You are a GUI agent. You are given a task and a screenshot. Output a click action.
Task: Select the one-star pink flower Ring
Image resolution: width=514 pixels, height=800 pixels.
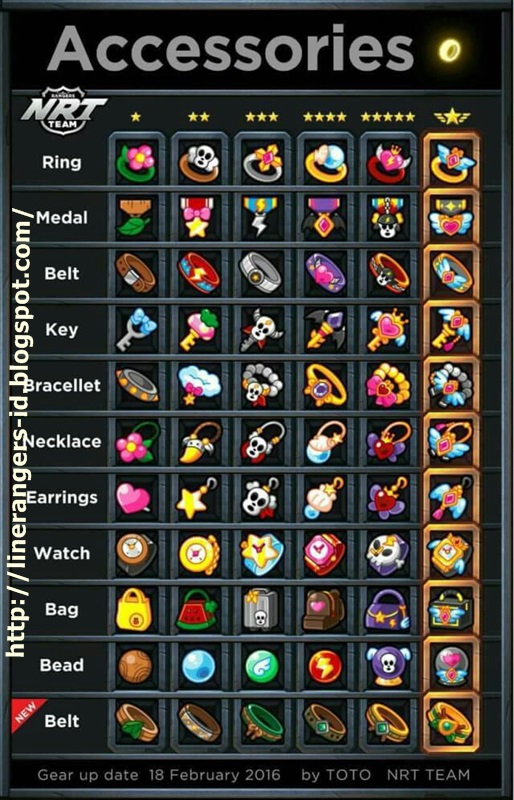136,162
